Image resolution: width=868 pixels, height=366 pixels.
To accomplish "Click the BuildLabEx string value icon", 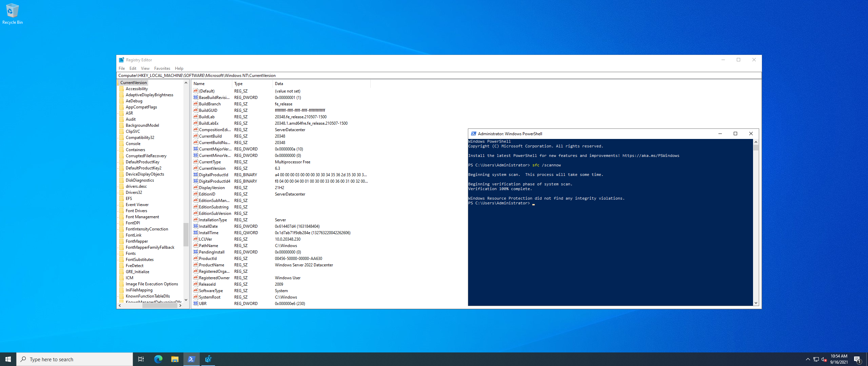I will pos(196,123).
